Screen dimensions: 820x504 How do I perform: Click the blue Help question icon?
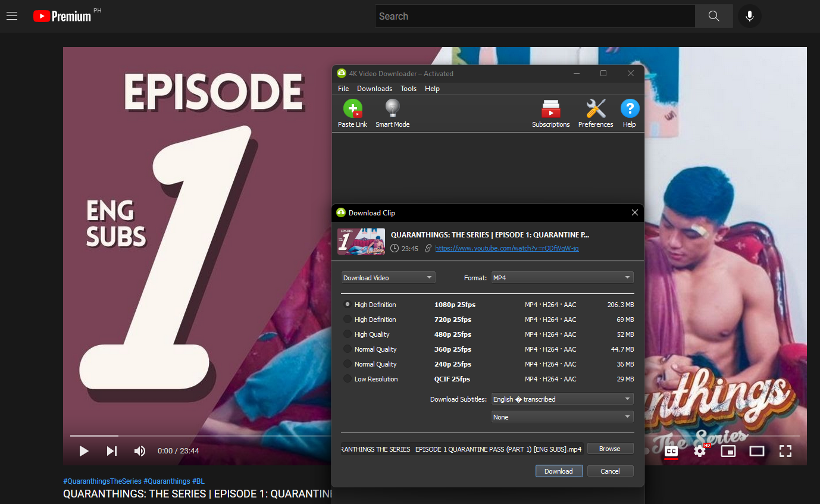point(630,109)
